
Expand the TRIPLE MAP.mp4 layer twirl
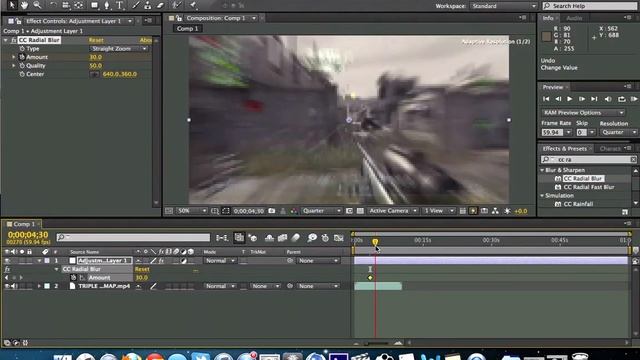pos(39,286)
